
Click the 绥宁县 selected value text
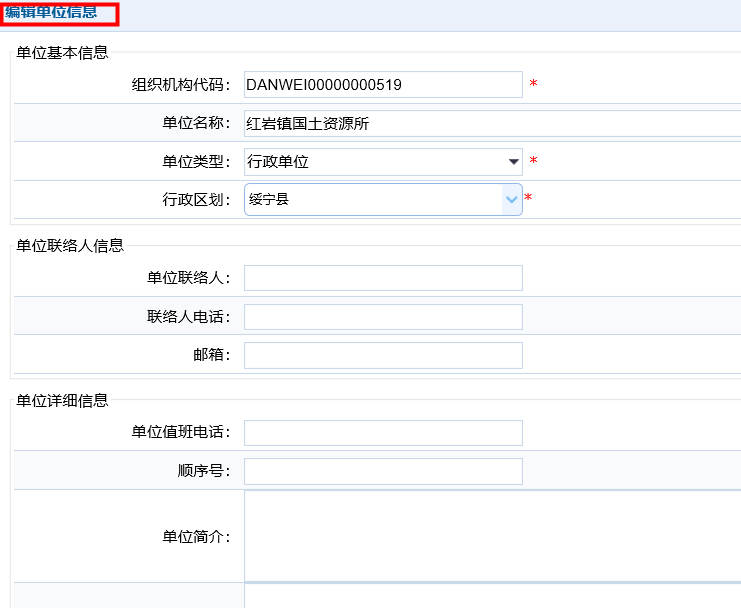coord(268,199)
